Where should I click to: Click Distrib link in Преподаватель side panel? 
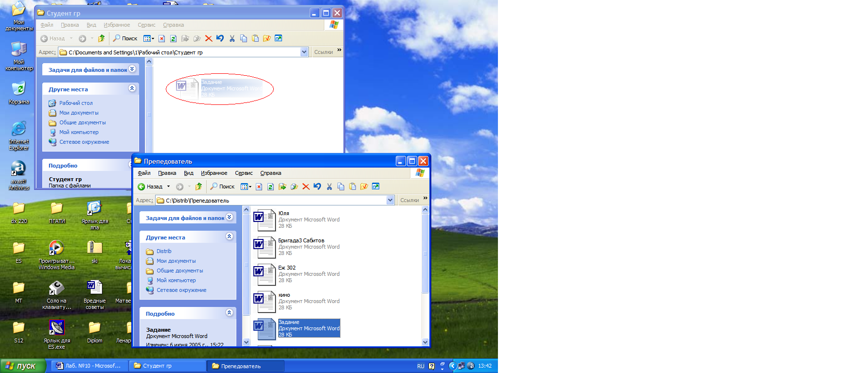(164, 251)
